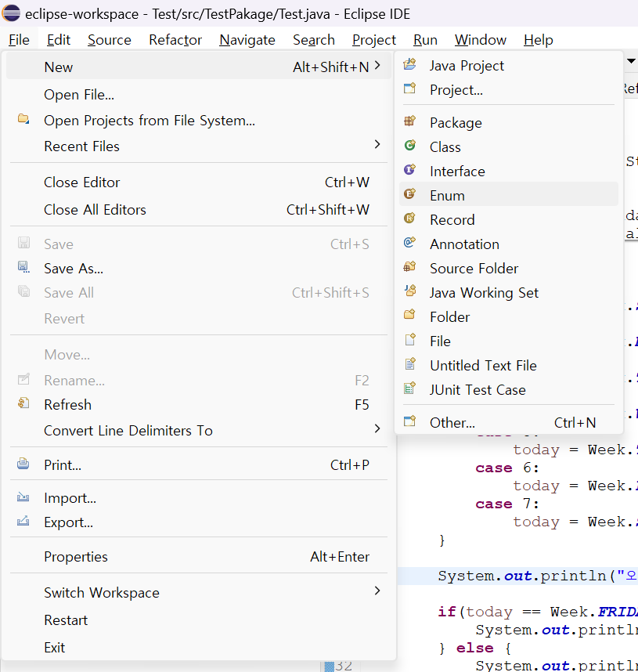
Task: Choose Untitled Text File entry
Action: pyautogui.click(x=509, y=366)
